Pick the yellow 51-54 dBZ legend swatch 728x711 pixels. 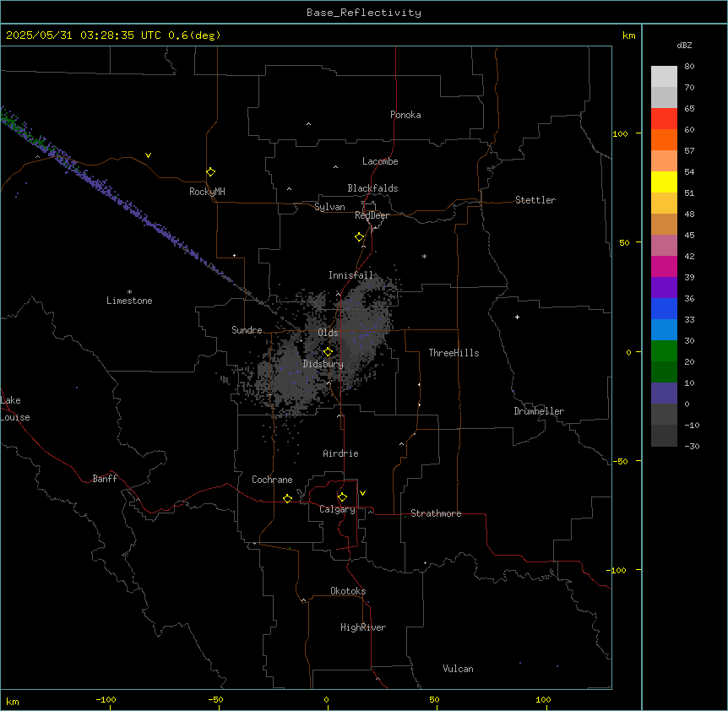coord(664,182)
